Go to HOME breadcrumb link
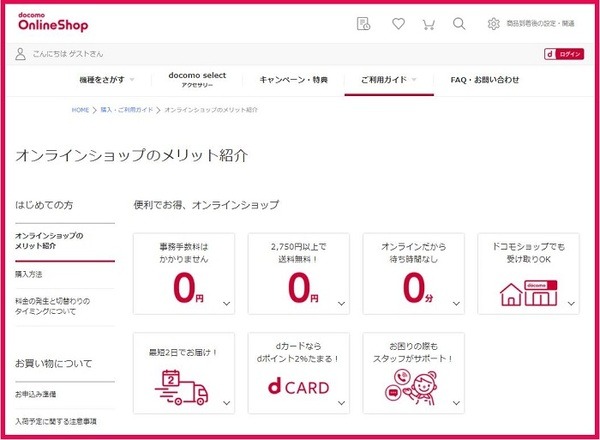 tap(80, 110)
